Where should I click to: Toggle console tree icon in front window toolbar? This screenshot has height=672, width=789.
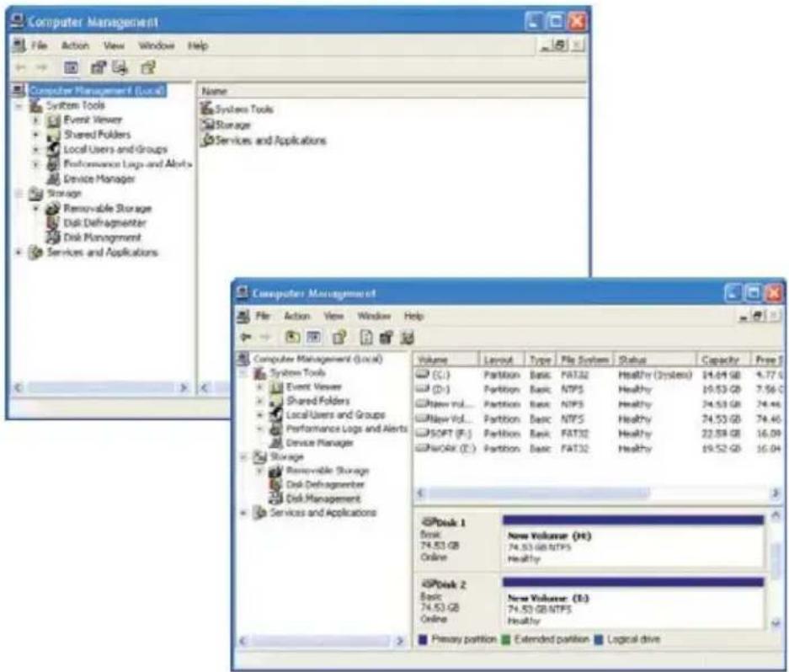[314, 337]
